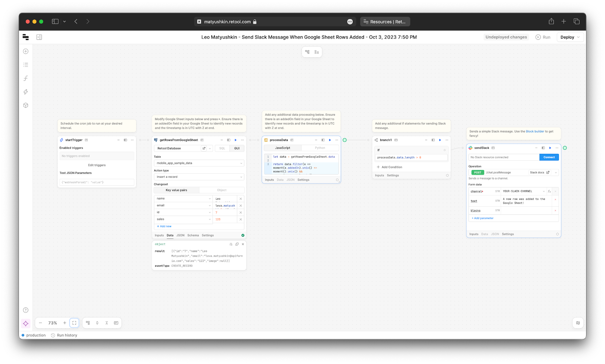Open the Table dropdown showing mobile_app_sample_data
This screenshot has height=364, width=605.
click(199, 163)
